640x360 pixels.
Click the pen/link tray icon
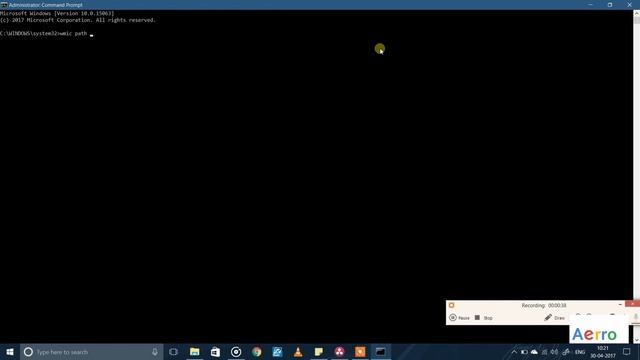(566, 352)
